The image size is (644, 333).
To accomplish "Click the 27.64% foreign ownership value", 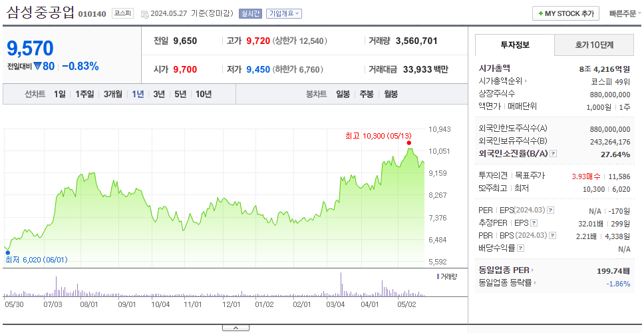I will (x=617, y=155).
